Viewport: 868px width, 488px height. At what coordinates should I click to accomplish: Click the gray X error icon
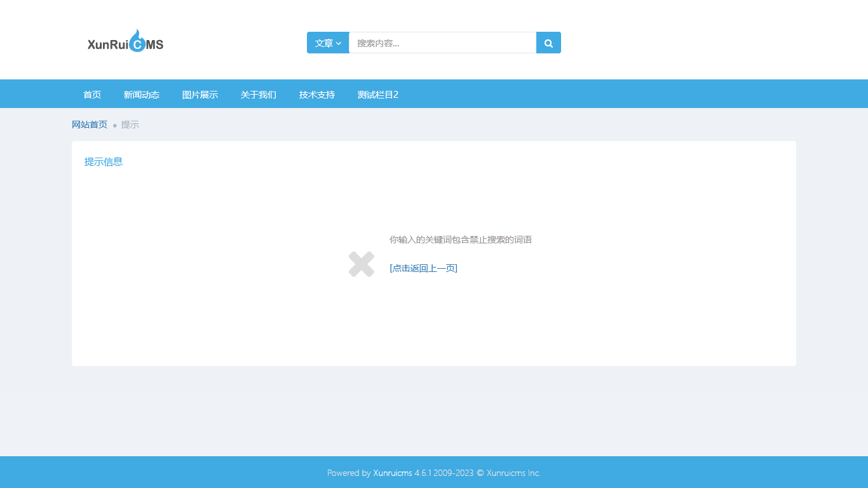point(362,264)
